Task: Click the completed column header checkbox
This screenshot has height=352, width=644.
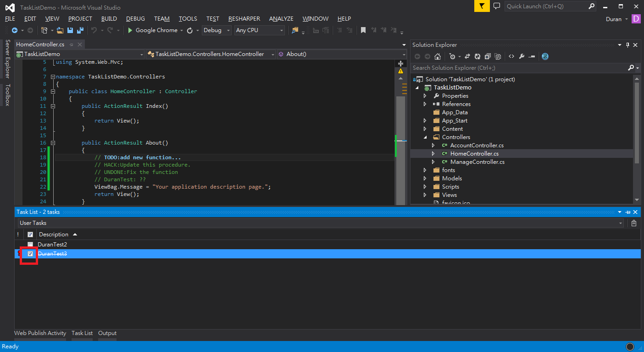Action: 30,235
